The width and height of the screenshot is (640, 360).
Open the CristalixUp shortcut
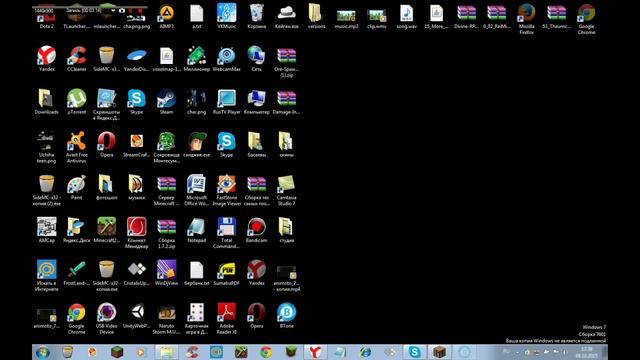pyautogui.click(x=136, y=273)
